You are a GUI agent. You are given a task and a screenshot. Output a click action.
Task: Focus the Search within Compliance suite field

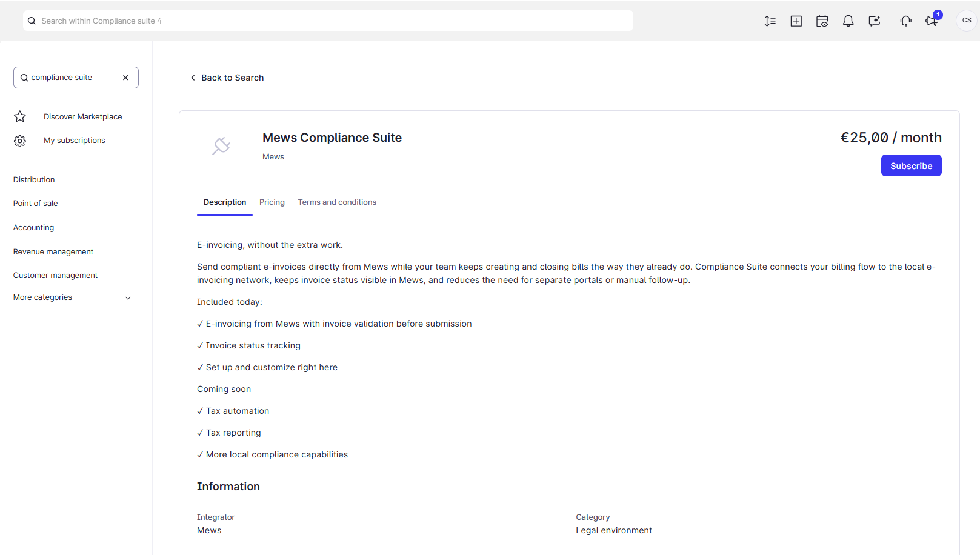point(328,21)
